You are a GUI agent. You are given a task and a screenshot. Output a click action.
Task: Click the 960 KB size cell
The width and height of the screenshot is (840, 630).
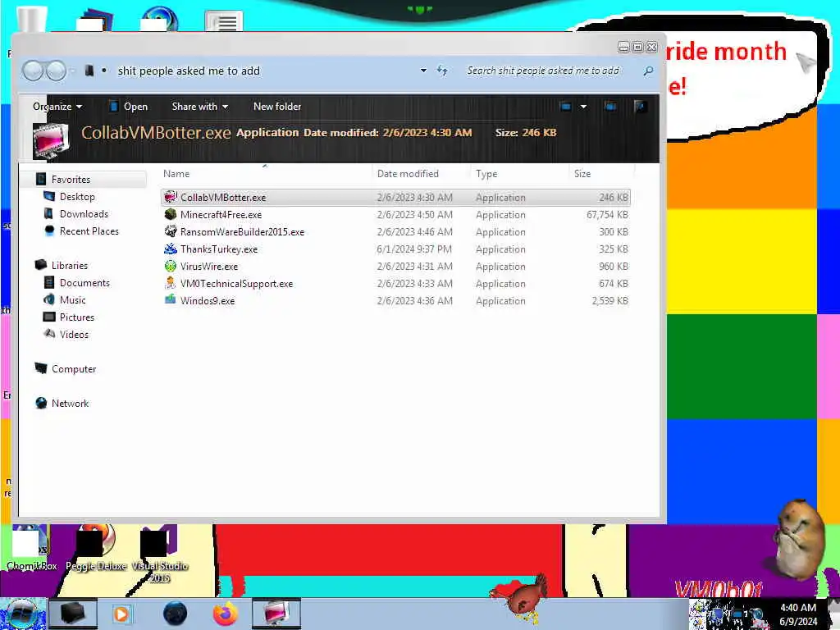[x=614, y=267]
